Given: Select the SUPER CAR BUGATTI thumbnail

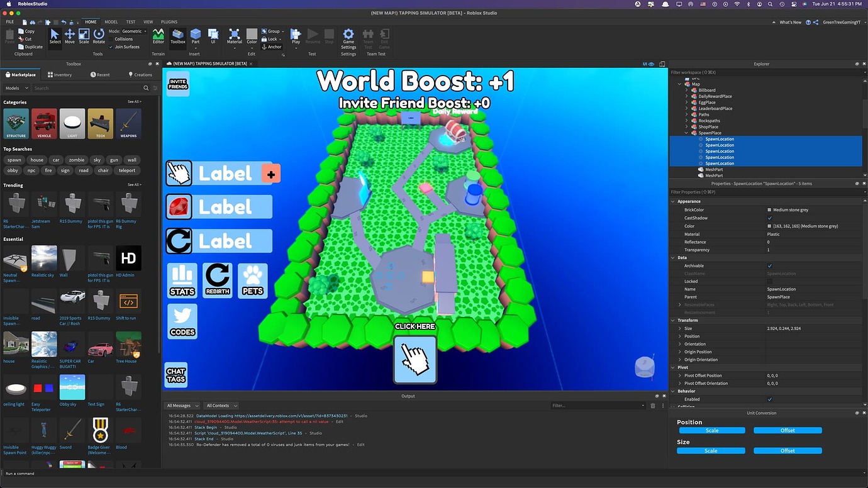Looking at the screenshot, I should pyautogui.click(x=72, y=347).
